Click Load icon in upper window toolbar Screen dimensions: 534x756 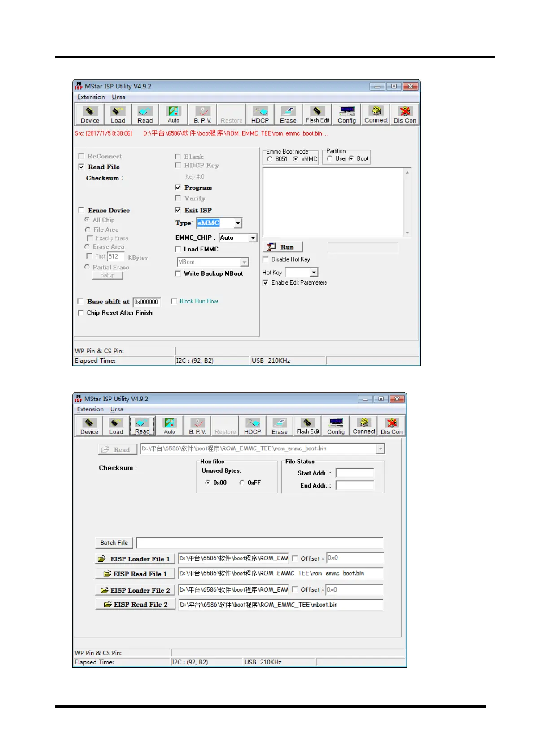[x=118, y=114]
